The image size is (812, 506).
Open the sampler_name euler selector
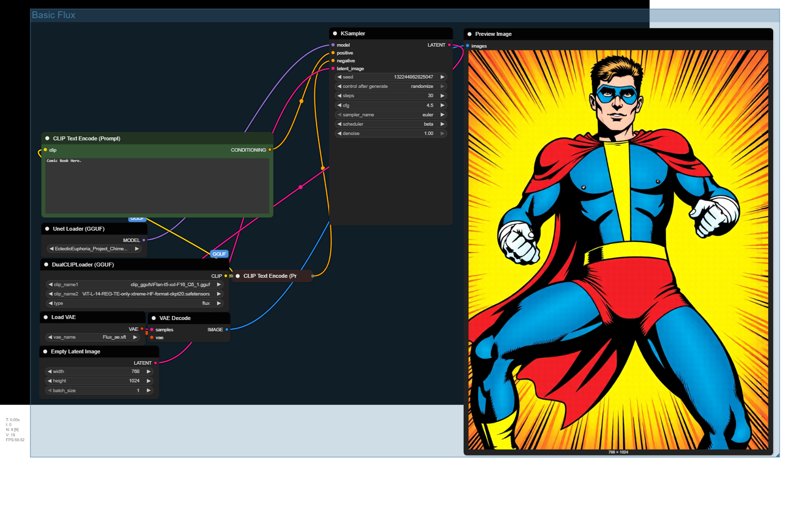click(391, 115)
